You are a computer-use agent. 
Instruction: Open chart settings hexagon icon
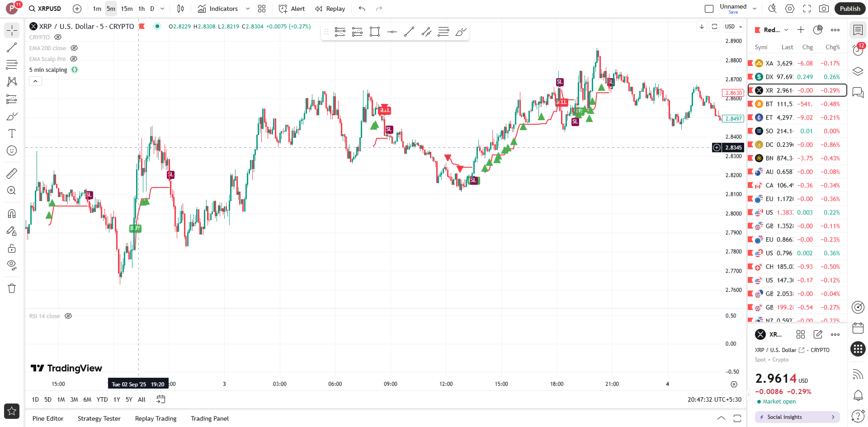click(790, 9)
